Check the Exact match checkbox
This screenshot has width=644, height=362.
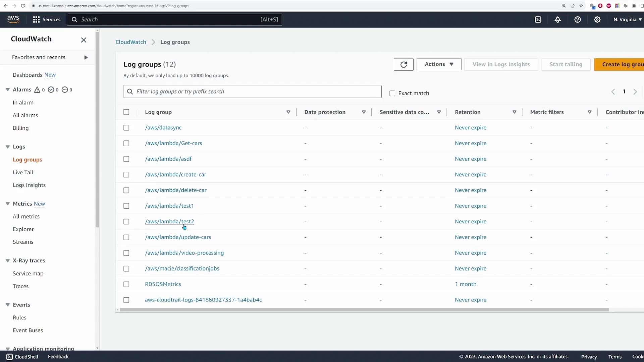tap(392, 94)
